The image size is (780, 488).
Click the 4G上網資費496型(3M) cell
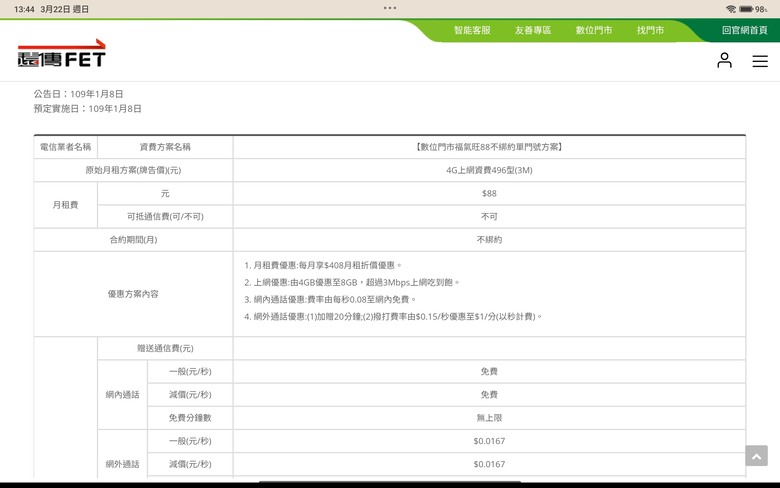[x=489, y=170]
